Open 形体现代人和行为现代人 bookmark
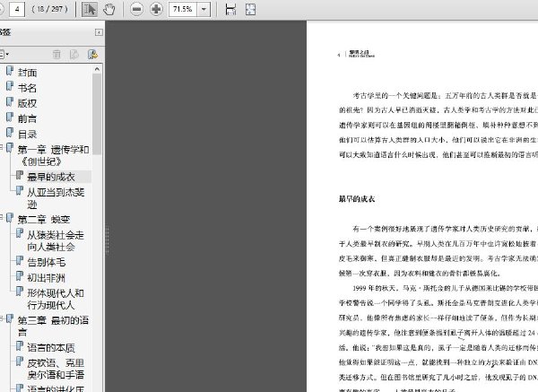Viewport: 538px width, 392px height. point(56,299)
